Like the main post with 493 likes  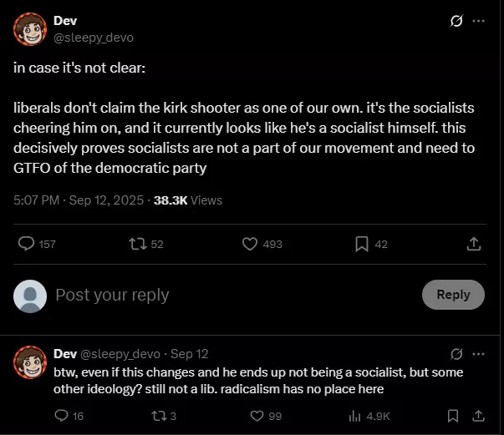pos(250,244)
